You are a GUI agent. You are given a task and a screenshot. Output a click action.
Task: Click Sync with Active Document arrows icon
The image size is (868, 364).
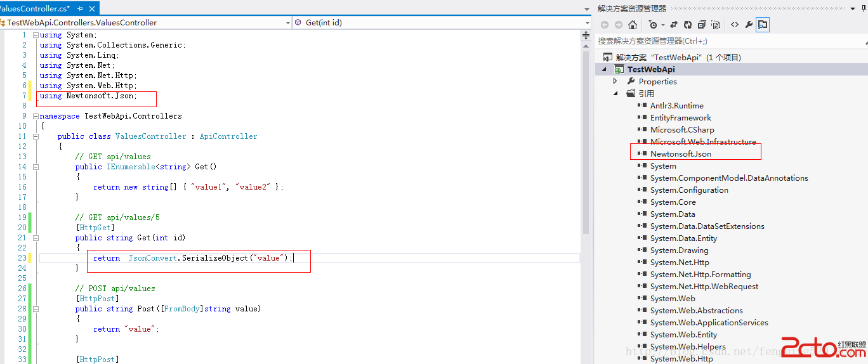pos(674,25)
